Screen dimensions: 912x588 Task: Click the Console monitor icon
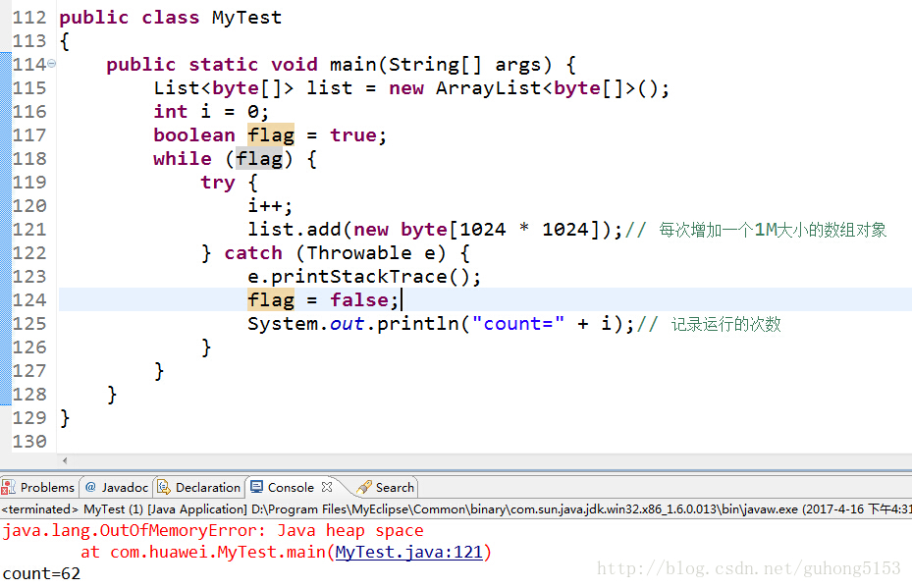[x=256, y=487]
